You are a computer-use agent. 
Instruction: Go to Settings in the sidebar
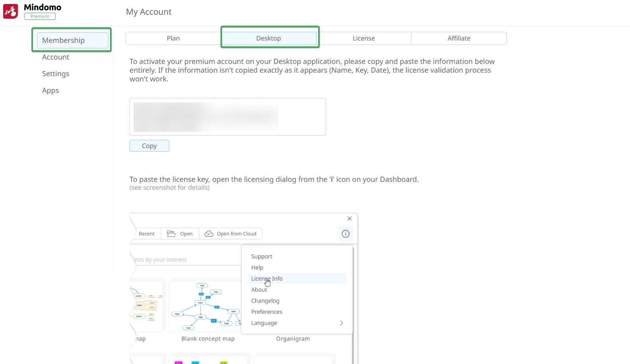coord(56,74)
